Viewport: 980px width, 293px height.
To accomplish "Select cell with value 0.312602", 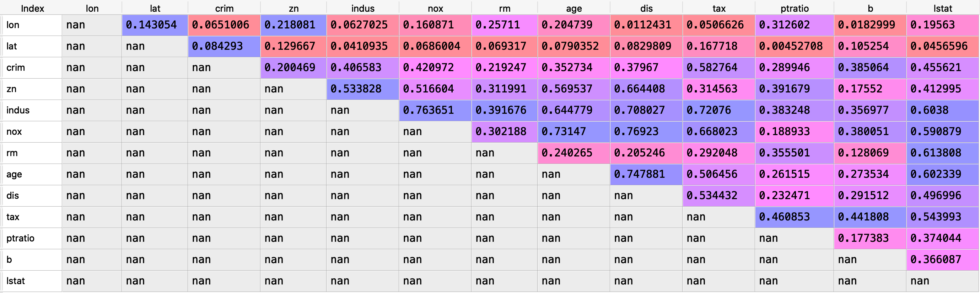I will [x=795, y=25].
